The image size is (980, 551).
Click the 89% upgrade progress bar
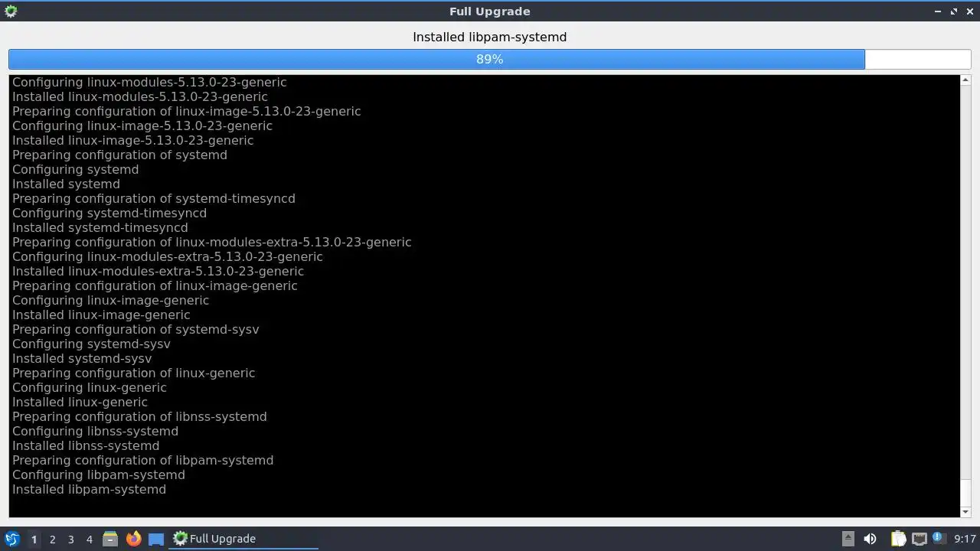(490, 59)
